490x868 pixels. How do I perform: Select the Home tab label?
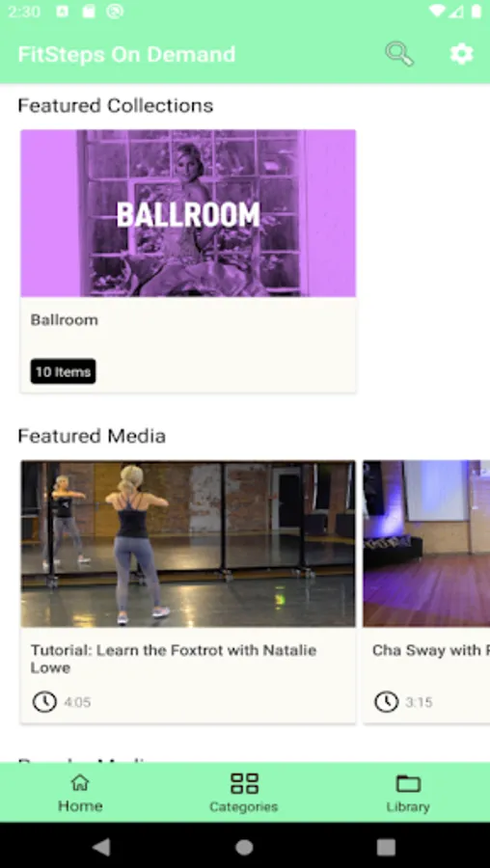click(x=80, y=805)
